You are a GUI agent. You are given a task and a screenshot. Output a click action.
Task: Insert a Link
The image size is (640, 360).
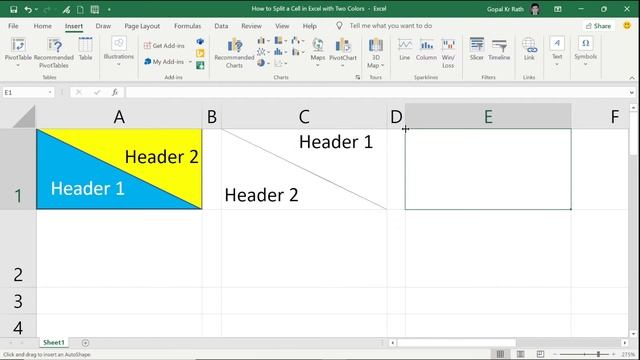tap(529, 49)
